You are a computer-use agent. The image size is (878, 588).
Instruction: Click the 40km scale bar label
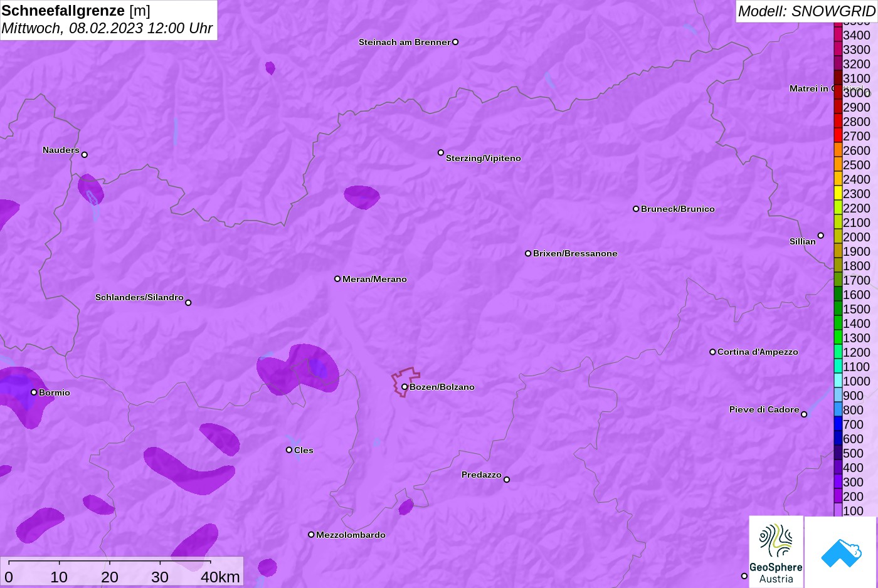pos(220,577)
